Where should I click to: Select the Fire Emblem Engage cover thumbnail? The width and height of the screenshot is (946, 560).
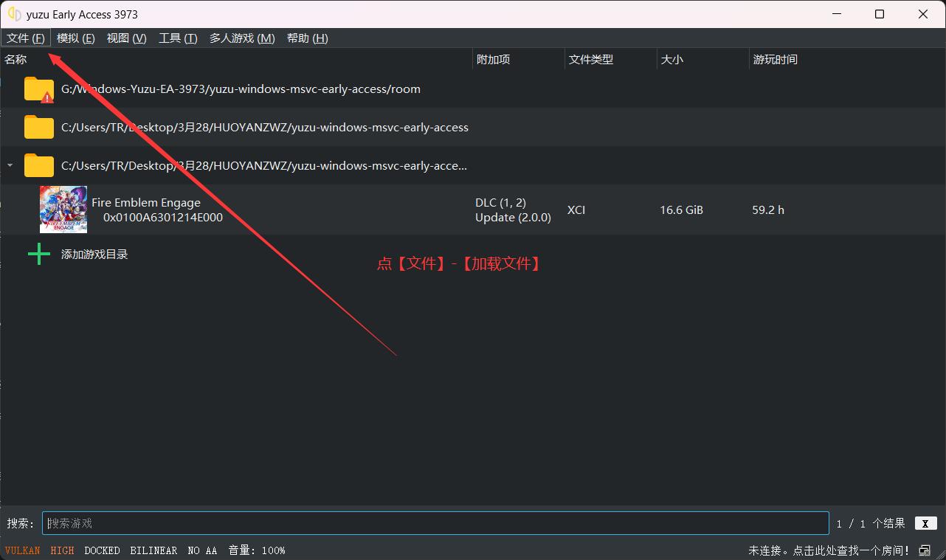pos(63,210)
